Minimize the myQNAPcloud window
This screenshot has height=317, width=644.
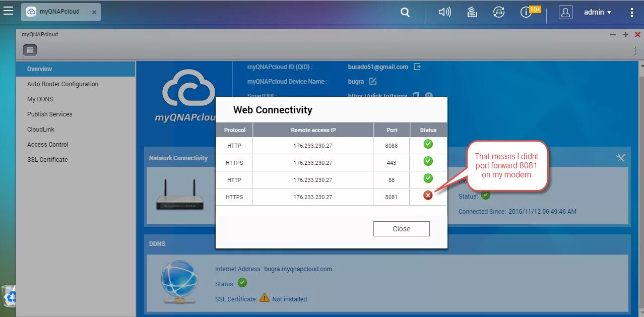(613, 35)
